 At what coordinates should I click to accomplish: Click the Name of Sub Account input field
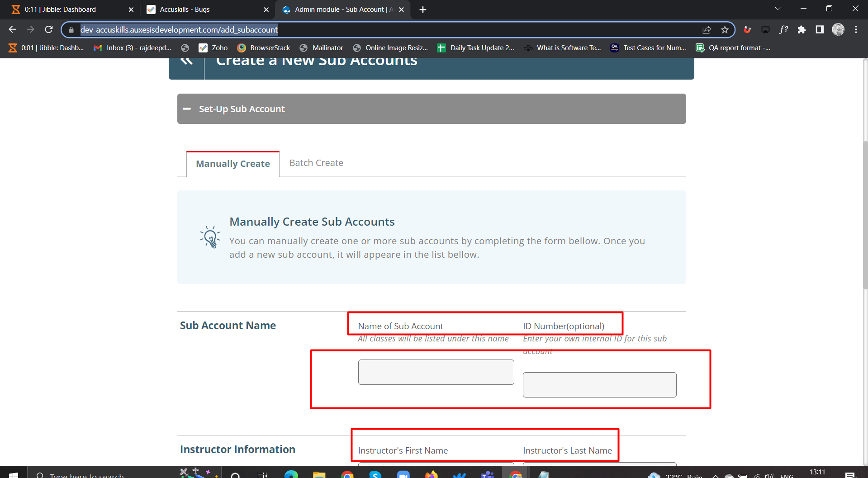tap(436, 372)
